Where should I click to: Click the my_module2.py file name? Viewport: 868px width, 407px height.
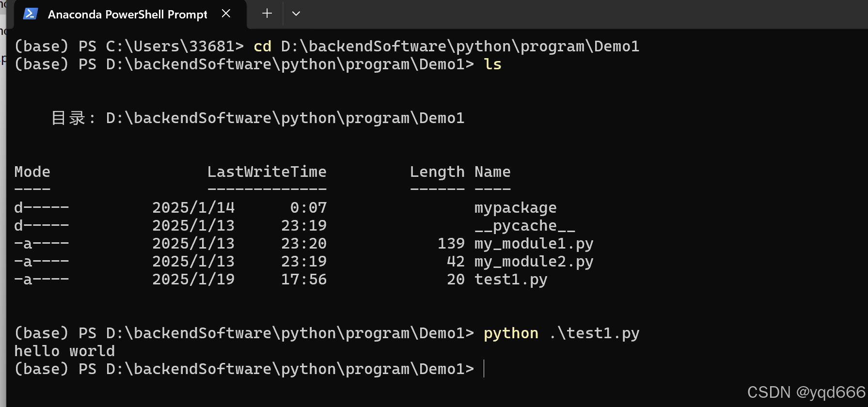tap(534, 262)
